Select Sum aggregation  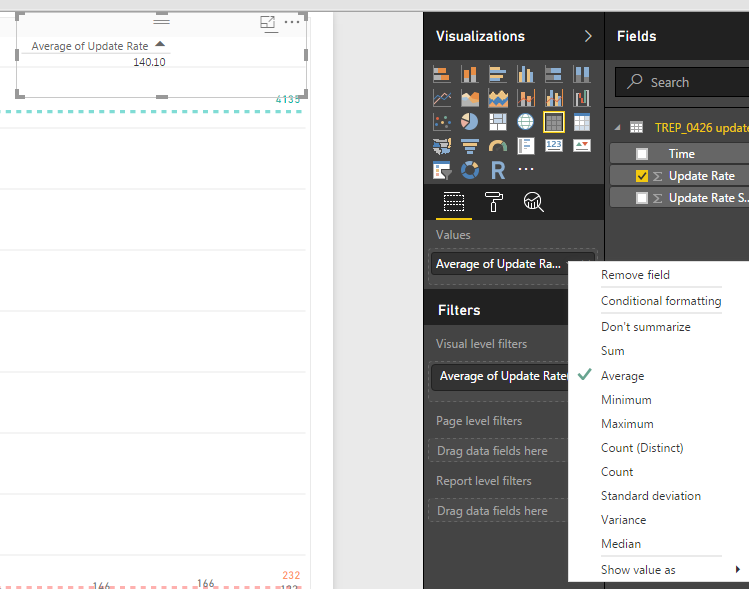point(612,351)
